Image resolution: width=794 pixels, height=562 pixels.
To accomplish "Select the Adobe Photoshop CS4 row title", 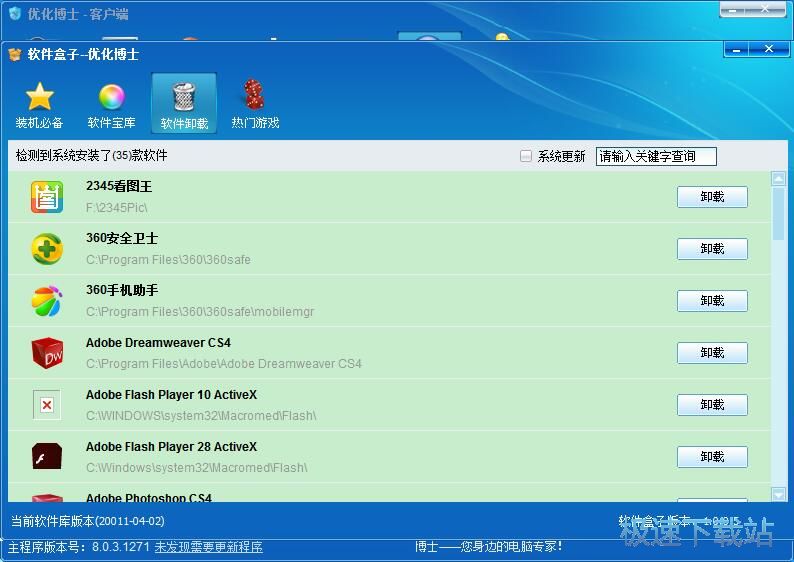I will tap(148, 498).
